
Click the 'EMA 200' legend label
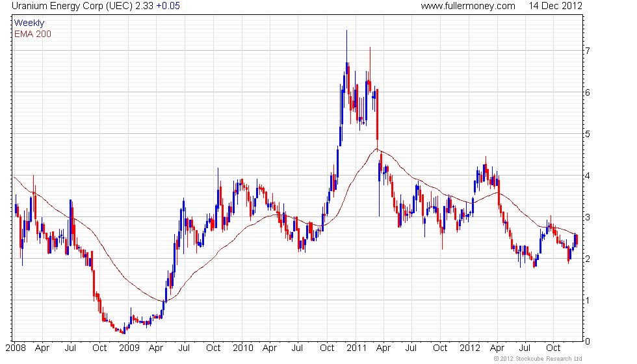tap(32, 34)
